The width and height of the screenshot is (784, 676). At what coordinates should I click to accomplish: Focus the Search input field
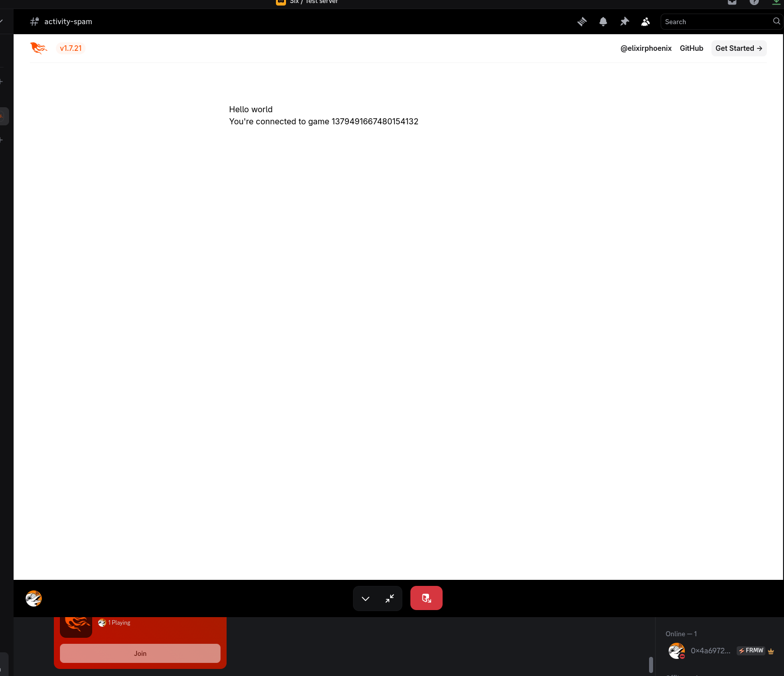click(715, 22)
